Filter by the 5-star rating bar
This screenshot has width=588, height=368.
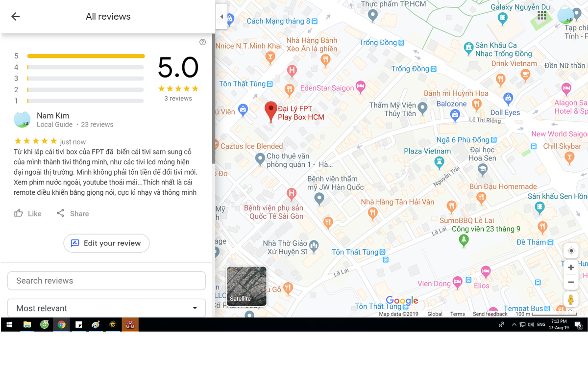[86, 56]
